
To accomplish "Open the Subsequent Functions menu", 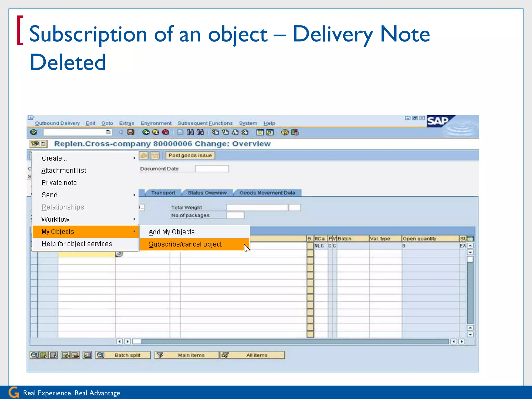I will point(205,123).
